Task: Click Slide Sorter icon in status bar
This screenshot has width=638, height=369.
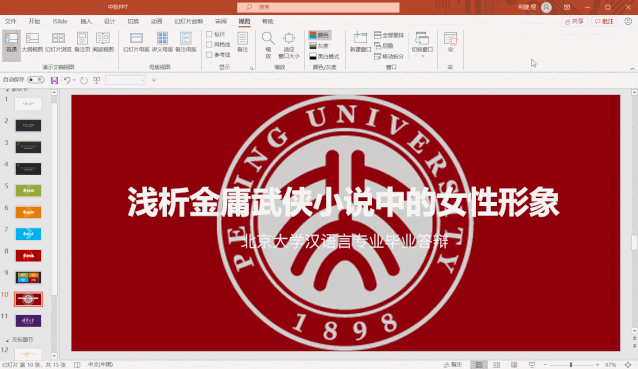Action: (x=496, y=365)
